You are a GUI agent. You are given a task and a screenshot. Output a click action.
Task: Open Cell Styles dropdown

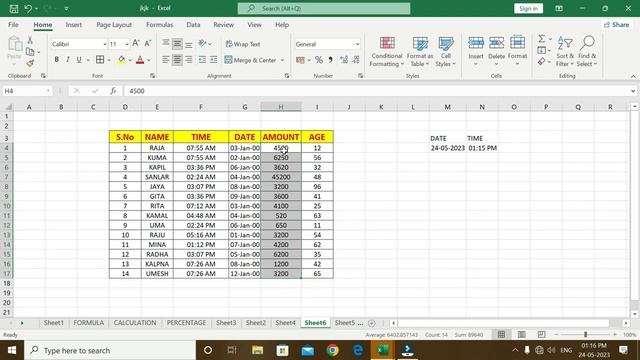(x=445, y=51)
